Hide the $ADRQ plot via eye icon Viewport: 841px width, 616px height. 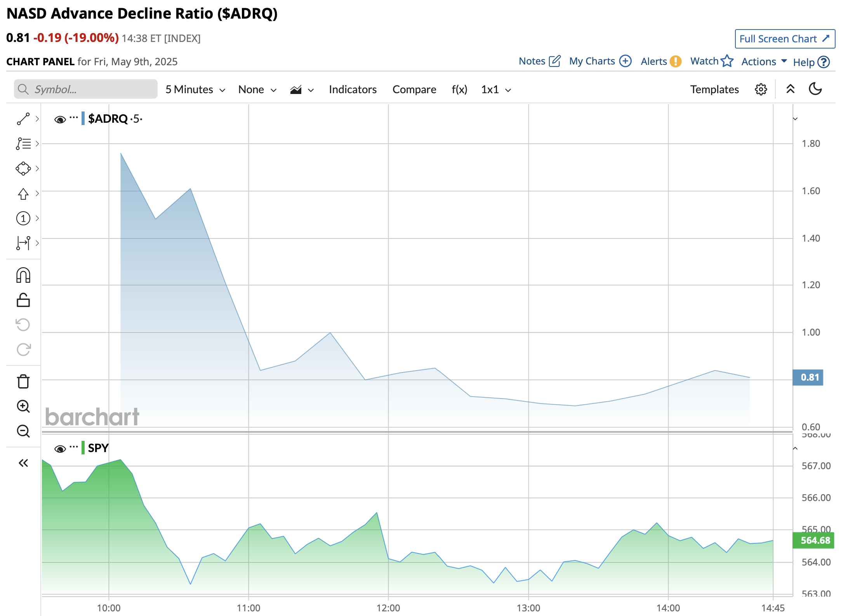click(60, 119)
